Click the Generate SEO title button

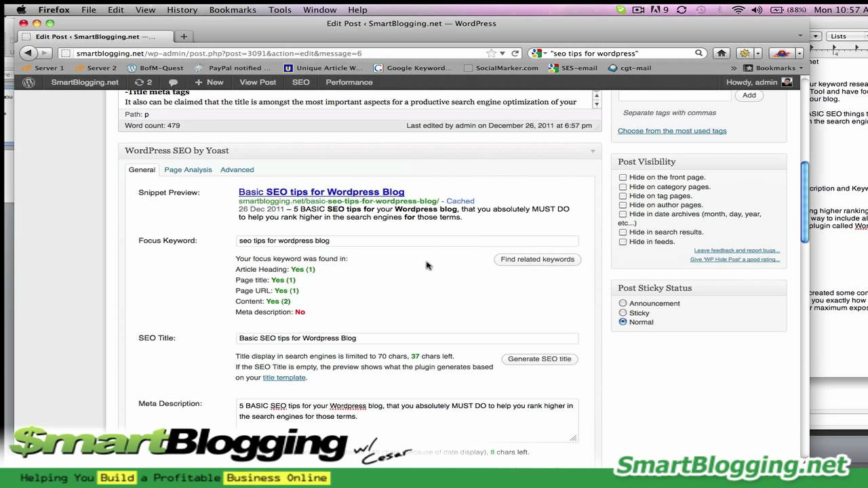(x=539, y=359)
